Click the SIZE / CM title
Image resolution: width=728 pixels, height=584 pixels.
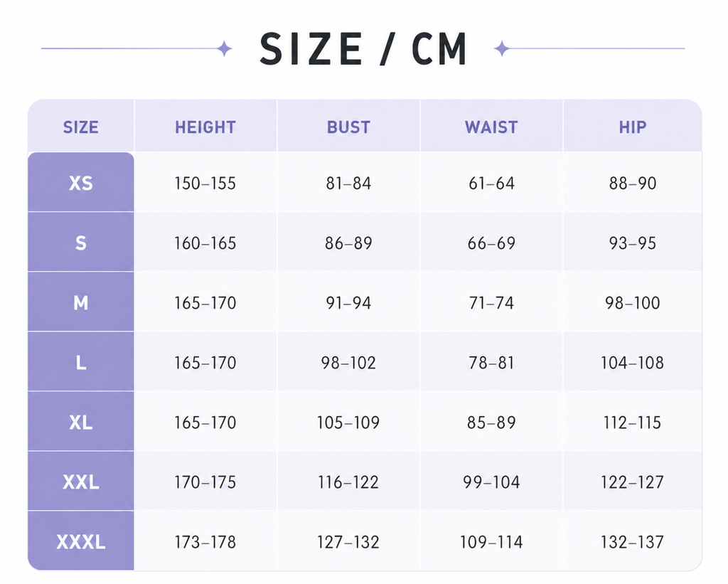363,49
